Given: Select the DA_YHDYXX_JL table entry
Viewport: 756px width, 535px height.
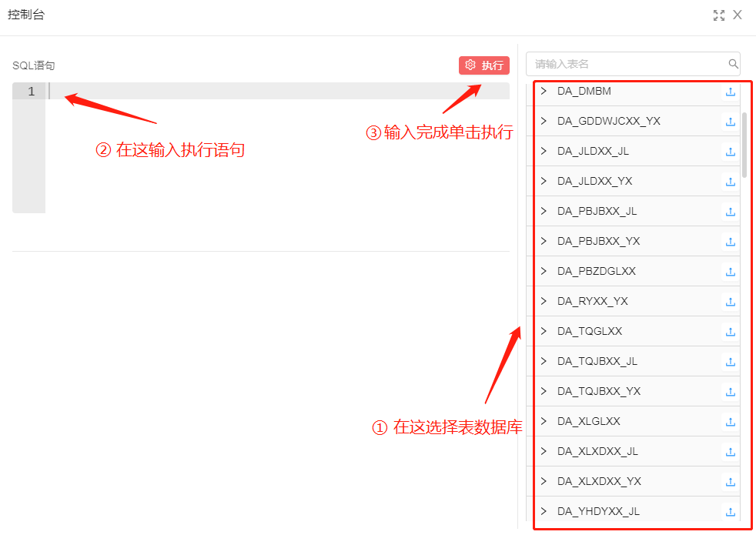Looking at the screenshot, I should (598, 511).
